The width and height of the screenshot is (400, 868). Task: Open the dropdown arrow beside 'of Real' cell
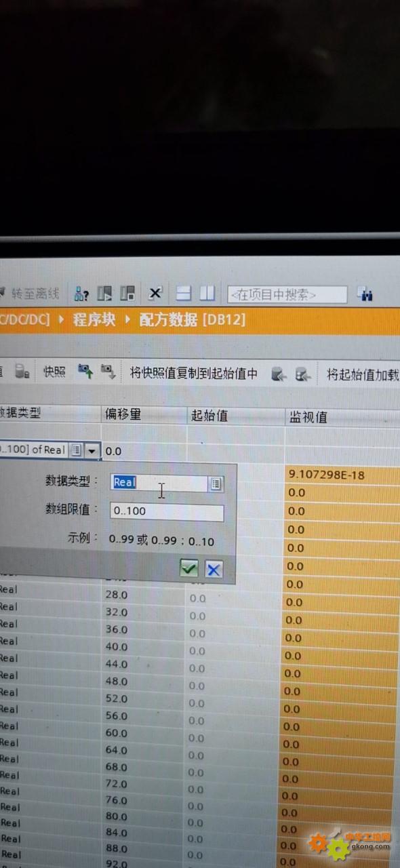[x=92, y=450]
